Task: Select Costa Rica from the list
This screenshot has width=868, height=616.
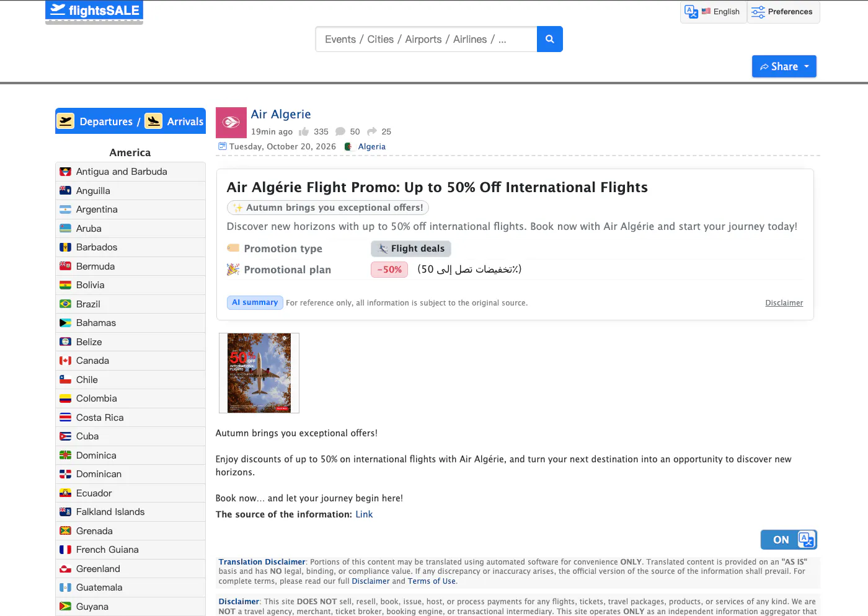Action: [x=130, y=418]
